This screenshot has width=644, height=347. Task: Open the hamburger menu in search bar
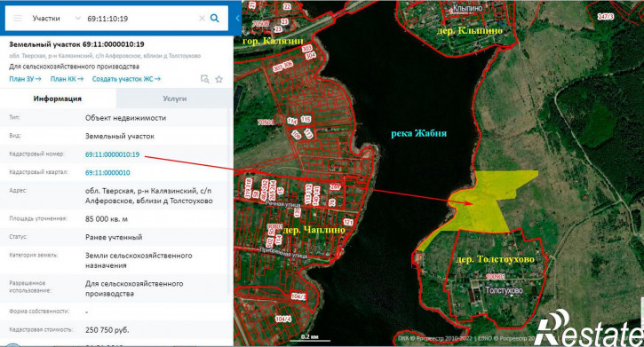(17, 19)
